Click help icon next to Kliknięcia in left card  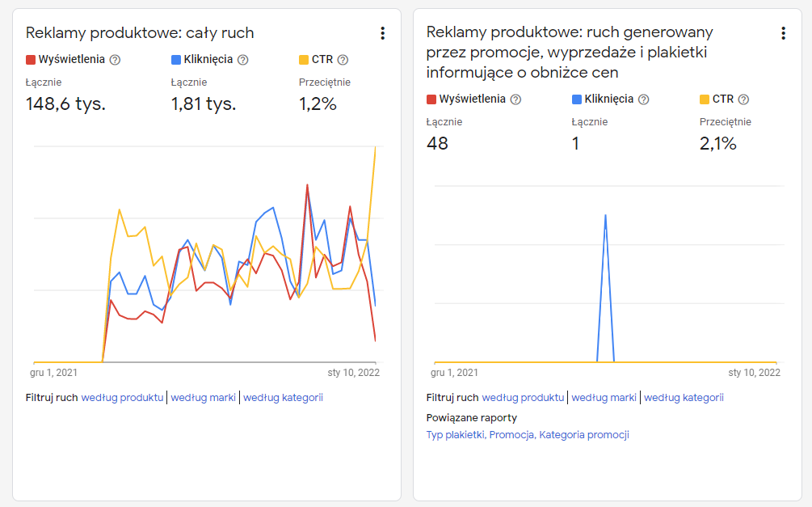point(243,60)
